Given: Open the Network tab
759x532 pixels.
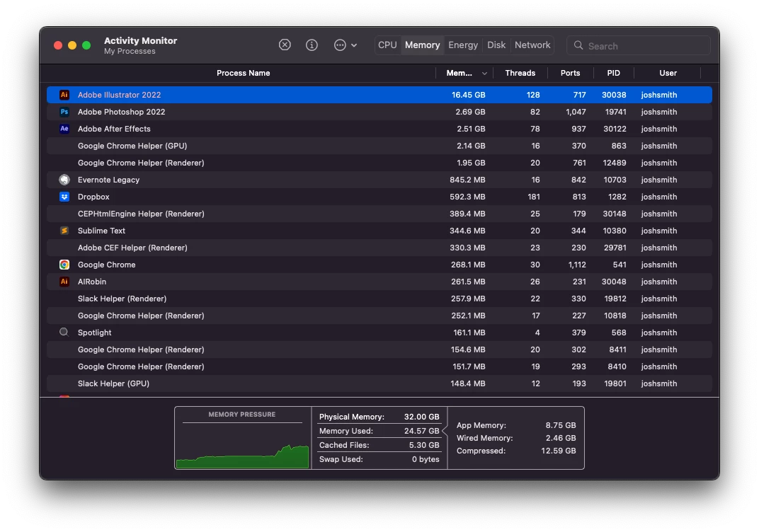Looking at the screenshot, I should pos(532,45).
